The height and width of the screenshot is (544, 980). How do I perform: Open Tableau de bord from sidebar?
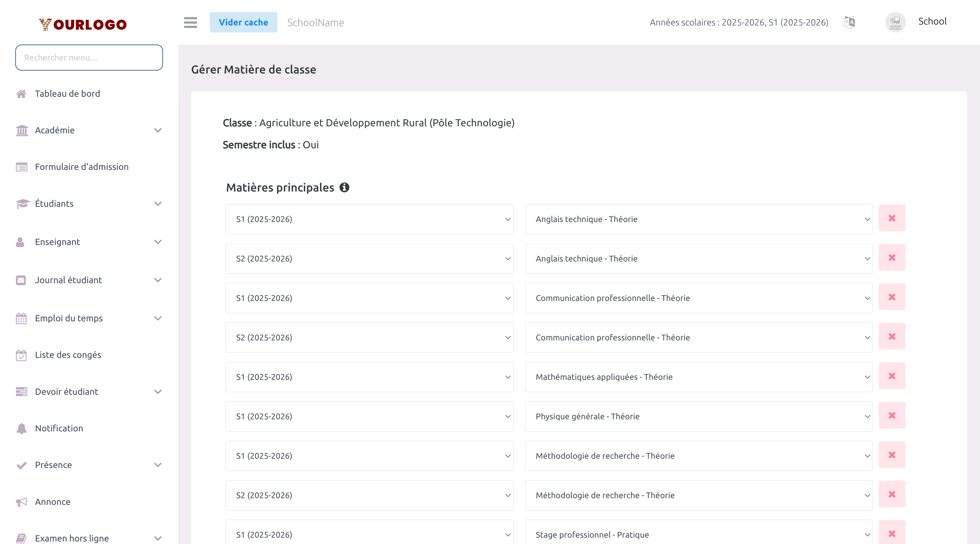pyautogui.click(x=67, y=94)
